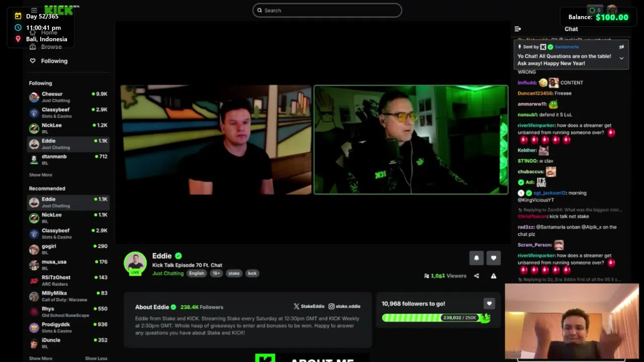Open stake.eddie Instagram link
This screenshot has width=644, height=362.
344,306
